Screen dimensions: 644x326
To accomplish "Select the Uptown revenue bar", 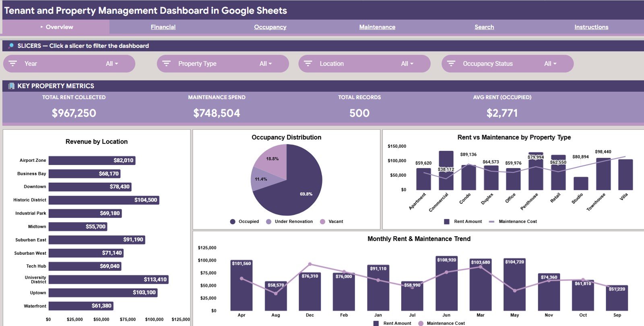I will (x=103, y=293).
